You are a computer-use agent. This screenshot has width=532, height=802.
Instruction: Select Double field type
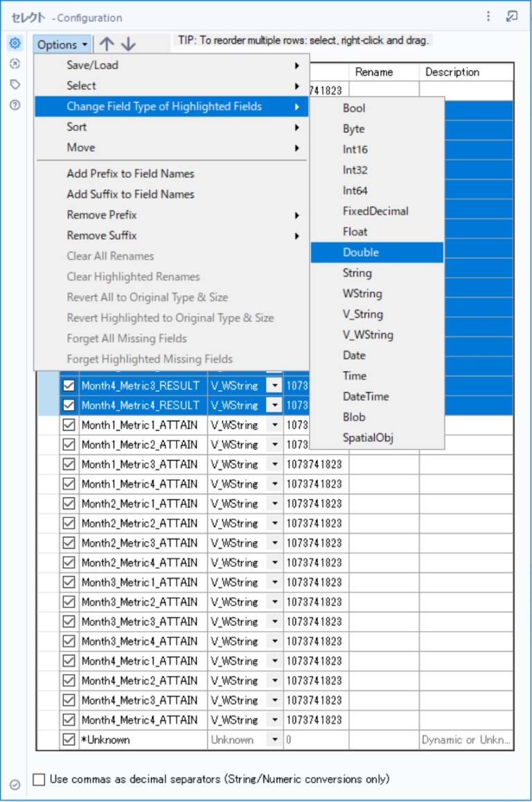click(x=377, y=252)
